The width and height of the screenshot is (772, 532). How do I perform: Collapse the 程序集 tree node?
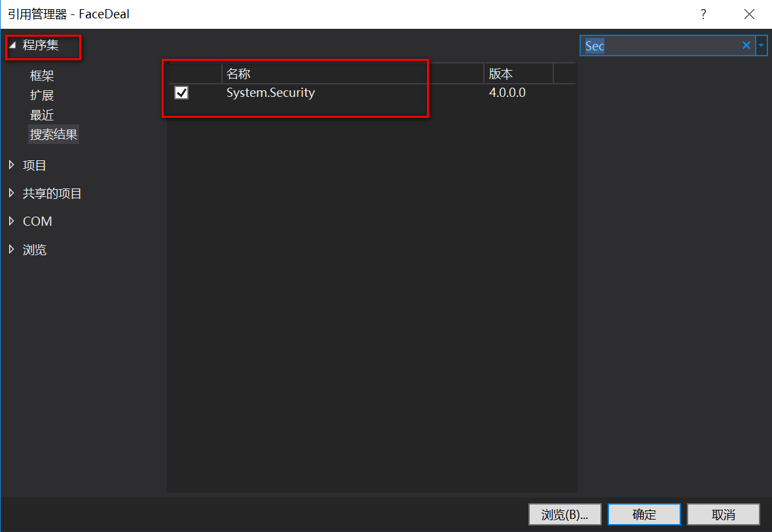[x=13, y=44]
